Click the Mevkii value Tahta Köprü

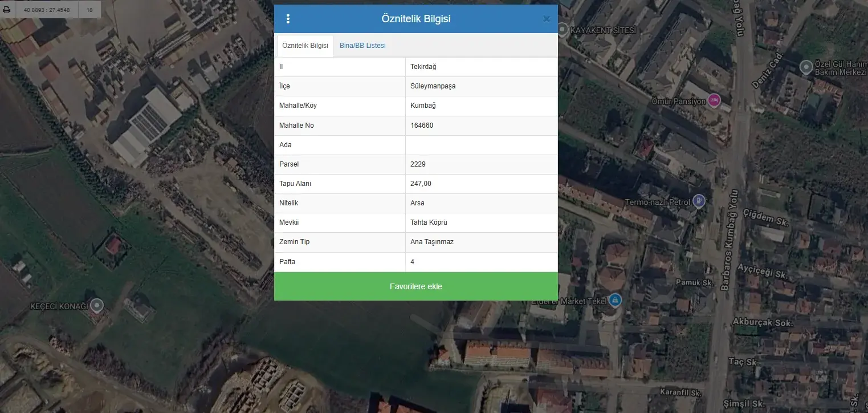click(x=482, y=222)
